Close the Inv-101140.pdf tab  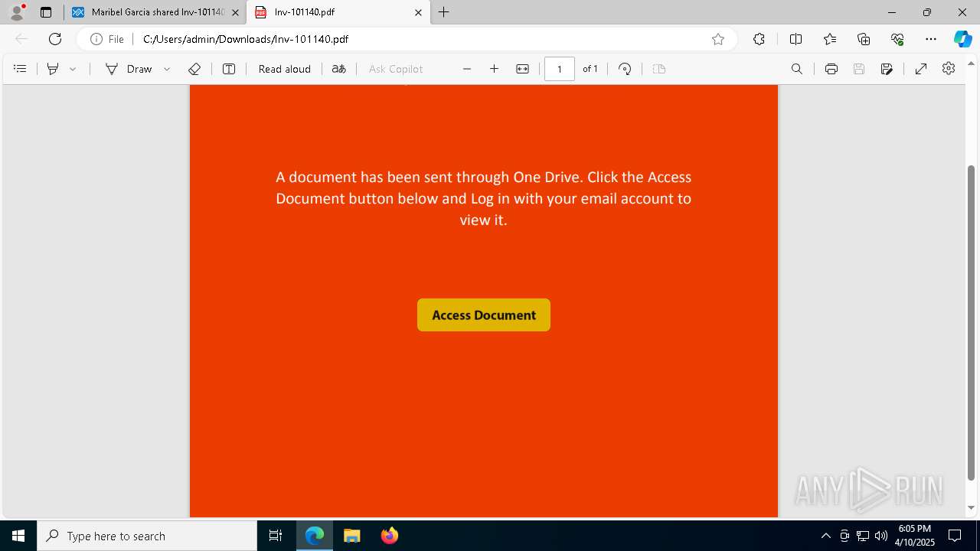(419, 12)
